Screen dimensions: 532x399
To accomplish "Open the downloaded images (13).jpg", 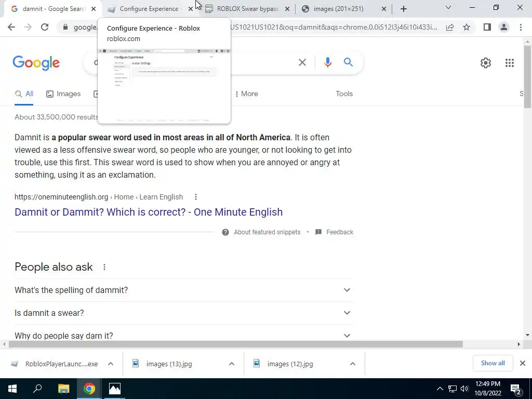I will tap(162, 364).
